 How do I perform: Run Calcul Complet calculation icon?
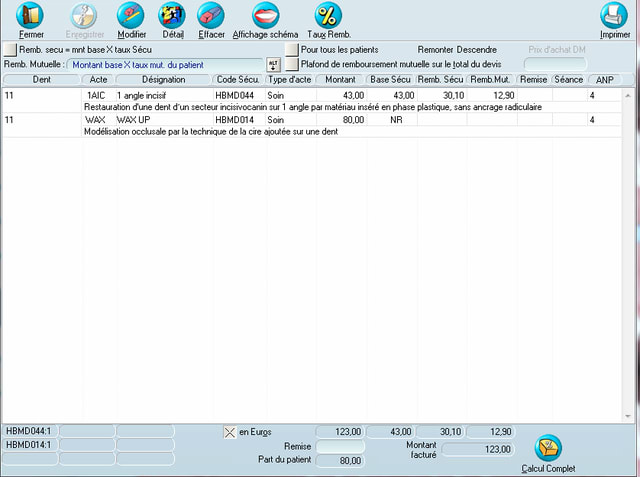(548, 448)
